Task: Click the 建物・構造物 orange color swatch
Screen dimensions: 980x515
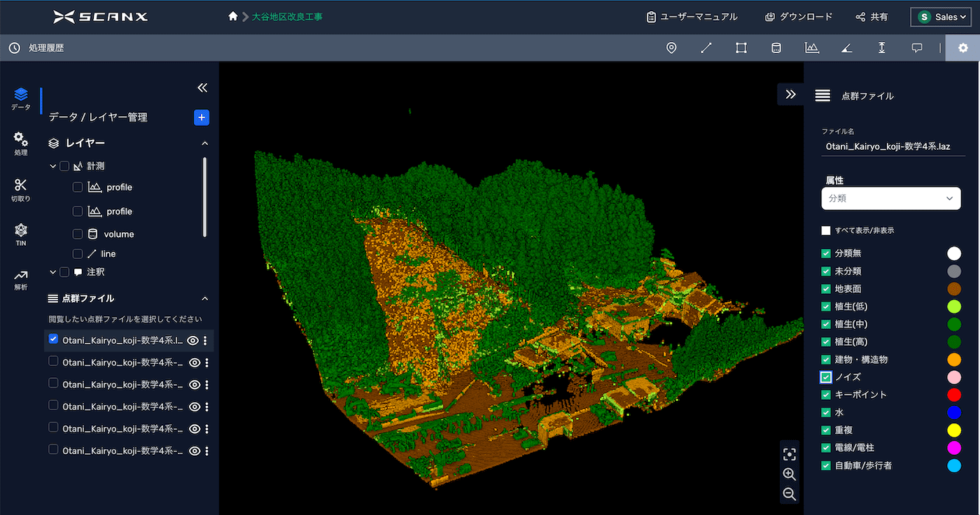Action: point(953,360)
